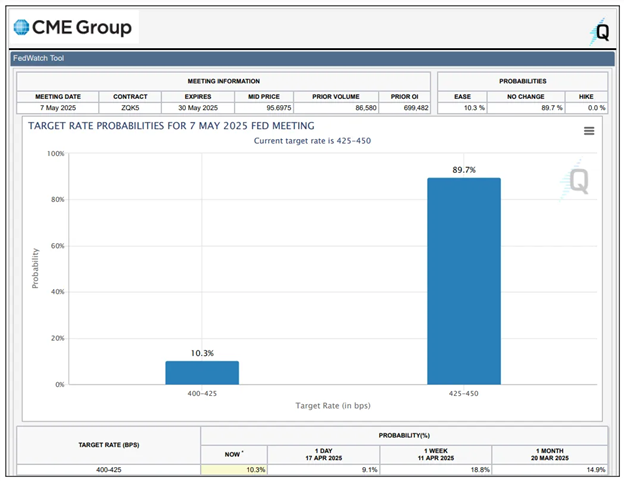Image resolution: width=624 pixels, height=481 pixels.
Task: Click the 89.7% label above the bar
Action: click(x=464, y=171)
